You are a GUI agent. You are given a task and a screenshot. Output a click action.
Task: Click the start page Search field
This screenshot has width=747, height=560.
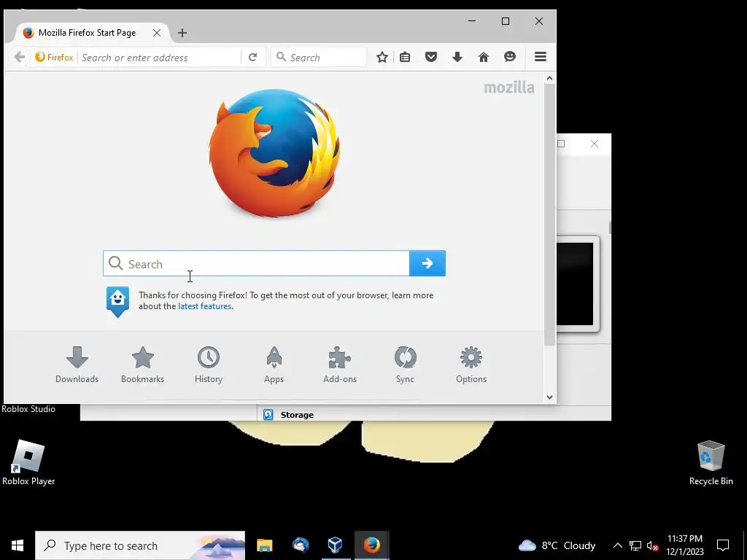(x=256, y=263)
